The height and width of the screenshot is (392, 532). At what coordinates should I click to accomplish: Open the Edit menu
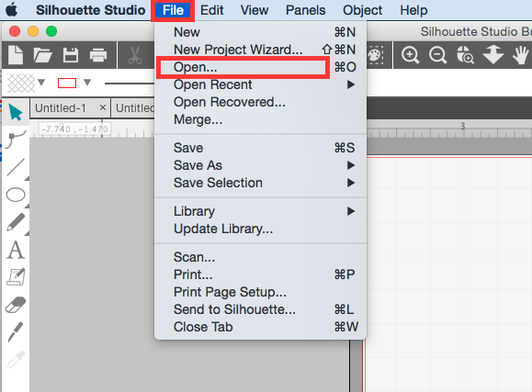click(x=211, y=10)
